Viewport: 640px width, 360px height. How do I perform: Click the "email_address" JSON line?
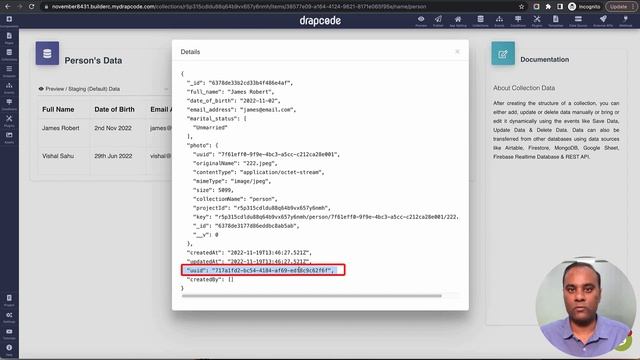point(241,109)
